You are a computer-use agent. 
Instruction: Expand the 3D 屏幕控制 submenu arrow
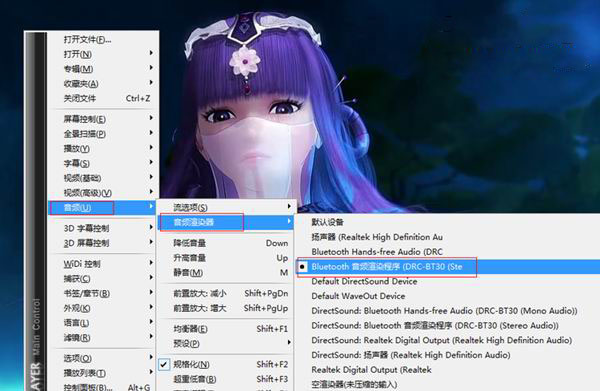click(x=151, y=242)
